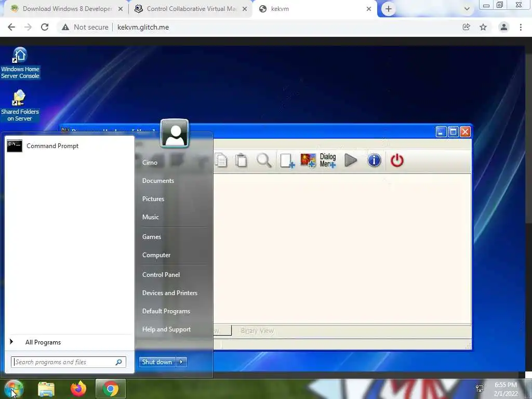This screenshot has width=532, height=399.
Task: Open Help and Support from Start menu
Action: (x=167, y=329)
